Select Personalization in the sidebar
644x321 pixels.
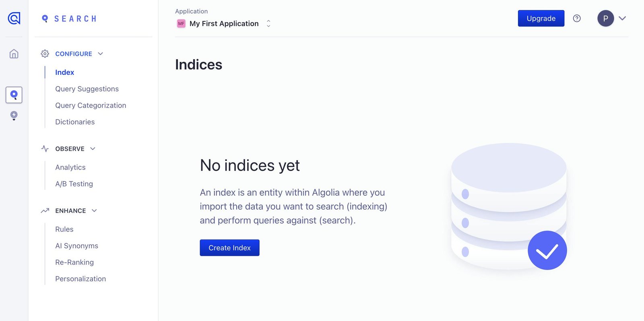80,278
